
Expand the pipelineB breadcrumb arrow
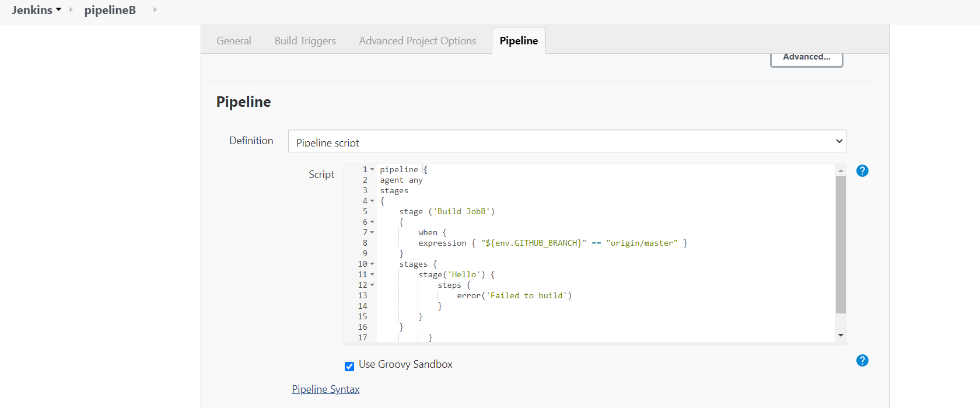coord(155,10)
